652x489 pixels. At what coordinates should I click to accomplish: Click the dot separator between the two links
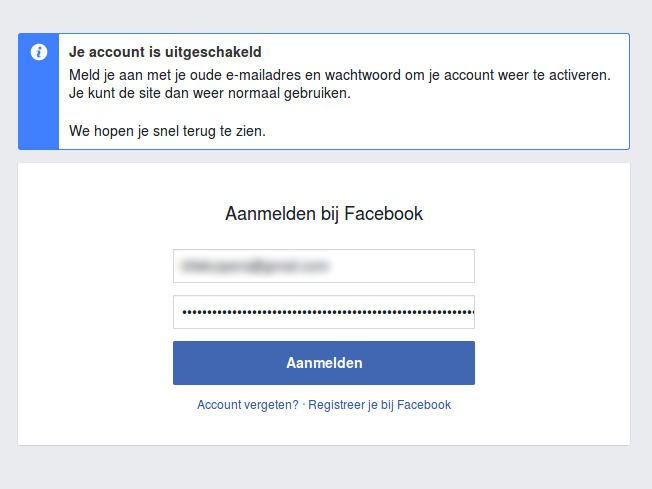[x=303, y=405]
